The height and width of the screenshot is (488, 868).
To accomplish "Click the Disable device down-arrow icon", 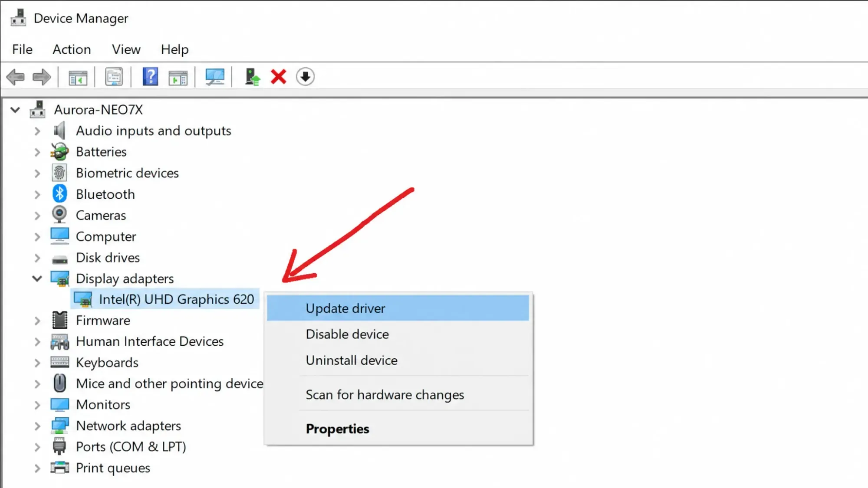I will [x=305, y=77].
